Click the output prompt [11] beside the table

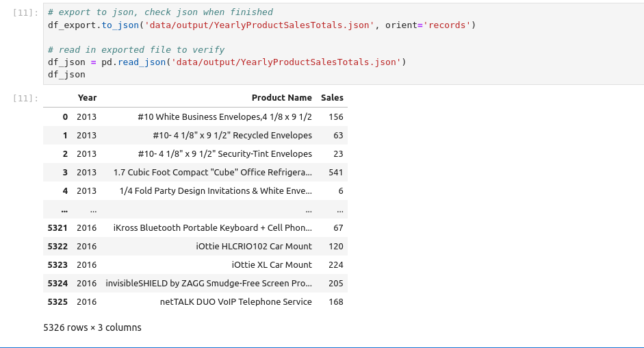26,99
